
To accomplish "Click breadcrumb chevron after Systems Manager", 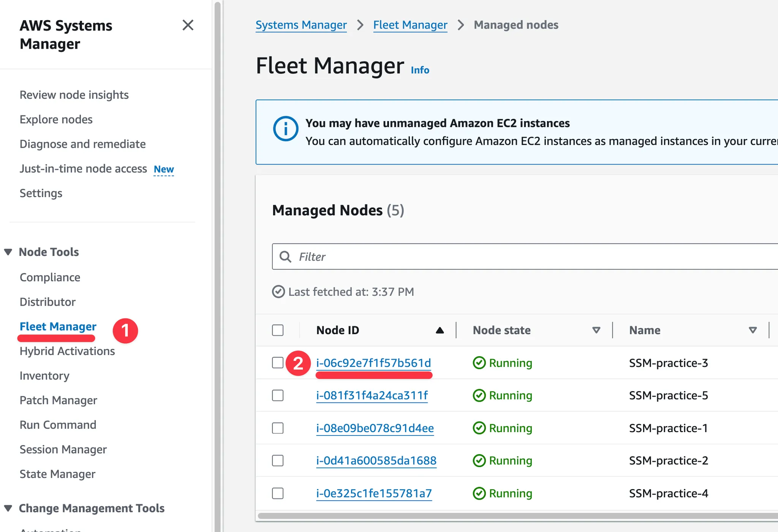I will click(360, 25).
